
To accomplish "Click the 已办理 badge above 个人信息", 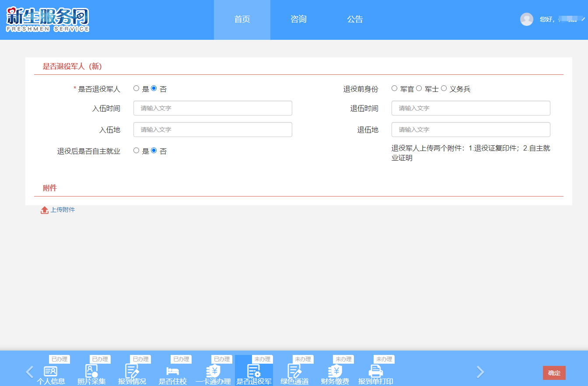I will click(59, 359).
